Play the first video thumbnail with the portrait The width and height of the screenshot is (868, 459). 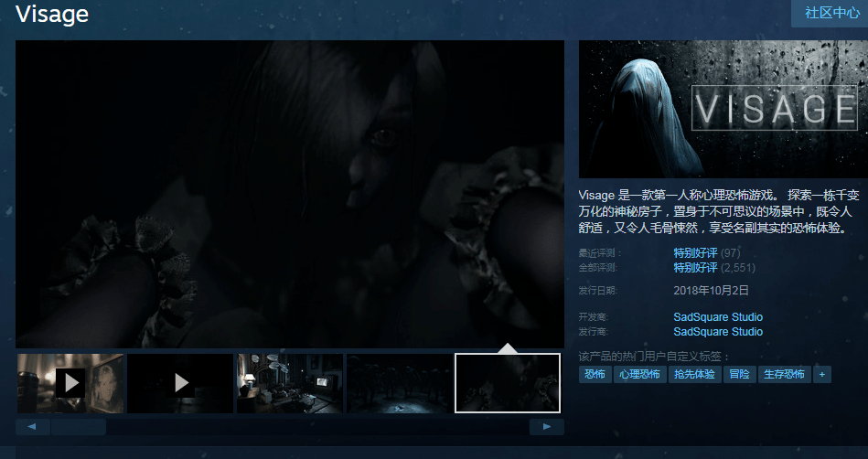pos(70,383)
